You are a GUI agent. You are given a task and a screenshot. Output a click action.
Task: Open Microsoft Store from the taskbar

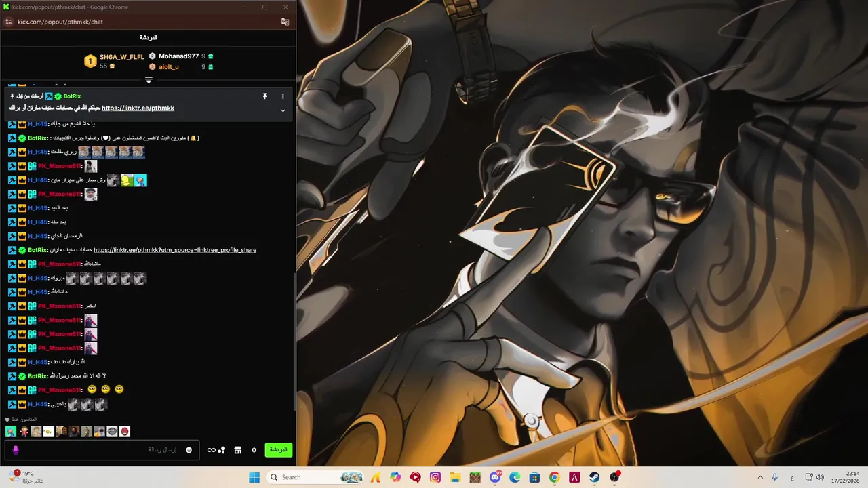tap(534, 477)
